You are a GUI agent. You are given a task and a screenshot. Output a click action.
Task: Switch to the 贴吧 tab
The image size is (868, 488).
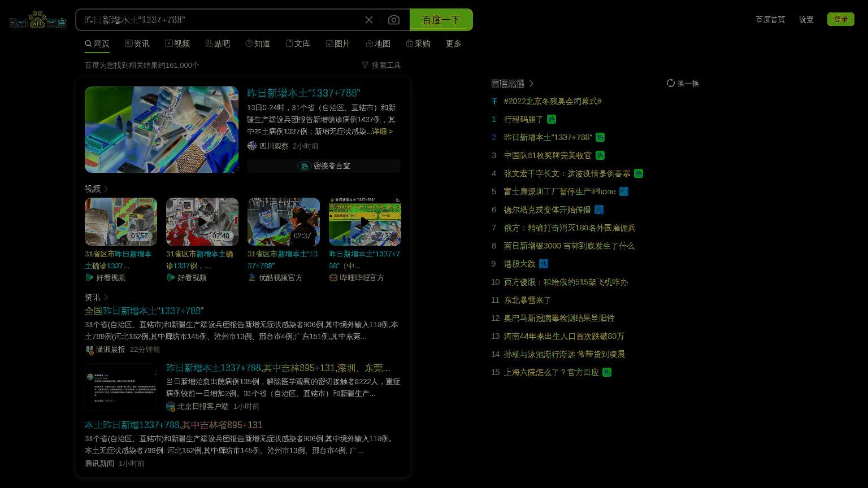click(x=218, y=43)
